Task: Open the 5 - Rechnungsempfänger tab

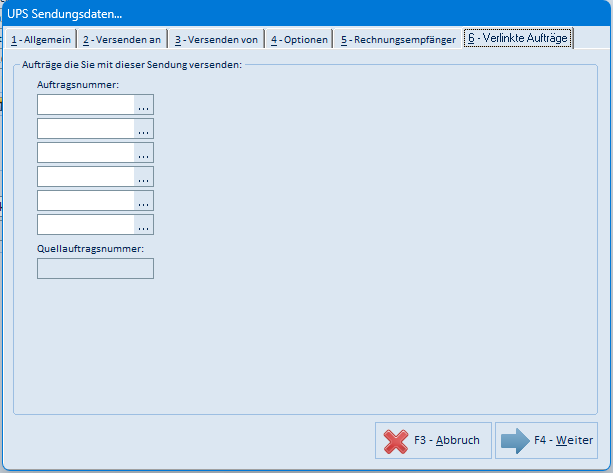Action: coord(398,39)
